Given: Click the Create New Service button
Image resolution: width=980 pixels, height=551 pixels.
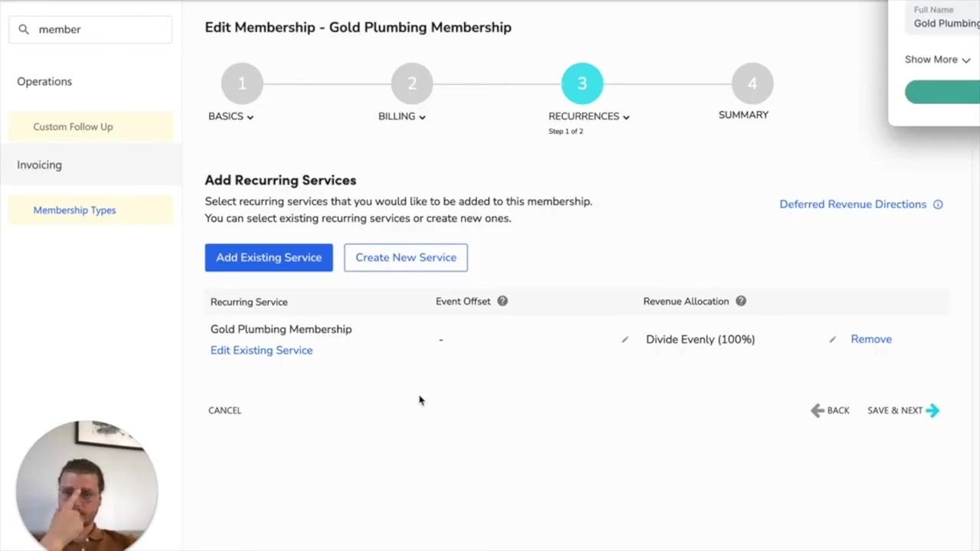Looking at the screenshot, I should click(406, 258).
